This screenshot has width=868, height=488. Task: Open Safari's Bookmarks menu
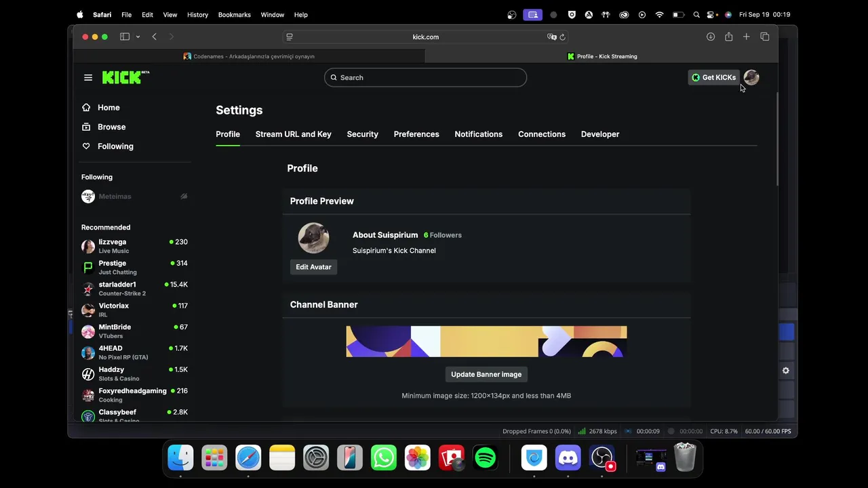coord(235,14)
